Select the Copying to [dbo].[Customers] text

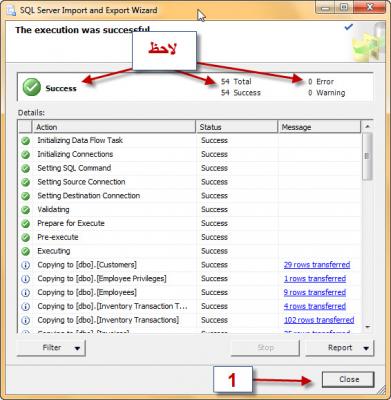87,265
